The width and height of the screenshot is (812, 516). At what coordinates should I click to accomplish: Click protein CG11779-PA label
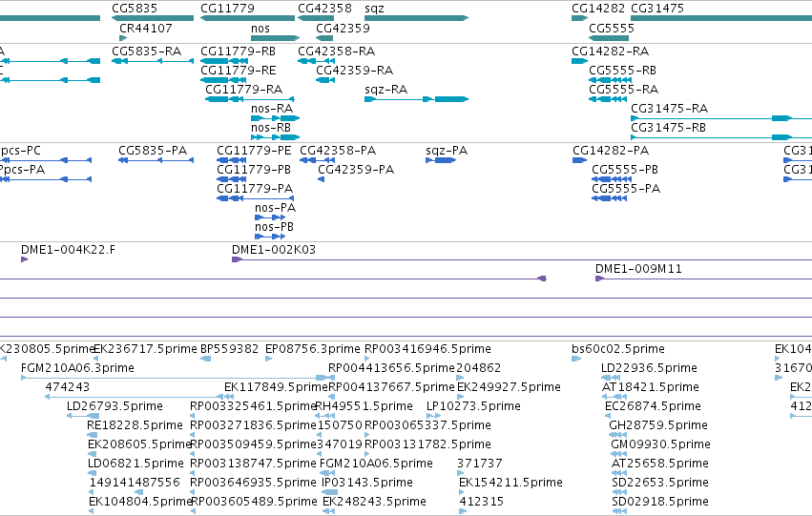pos(255,189)
